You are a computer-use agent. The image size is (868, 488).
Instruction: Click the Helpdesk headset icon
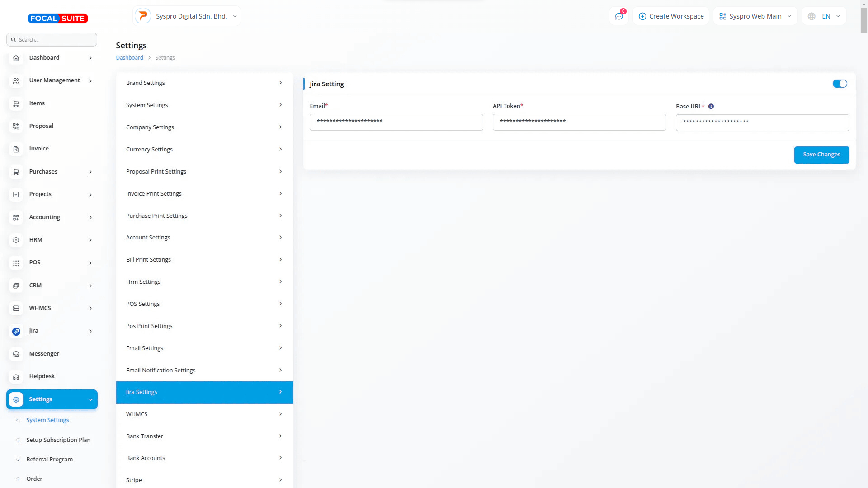coord(16,377)
